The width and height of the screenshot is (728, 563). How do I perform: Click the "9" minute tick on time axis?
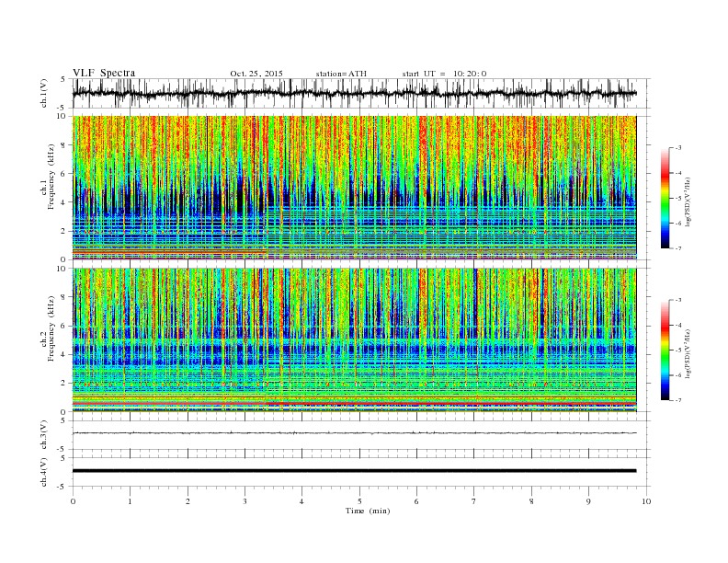(x=588, y=501)
